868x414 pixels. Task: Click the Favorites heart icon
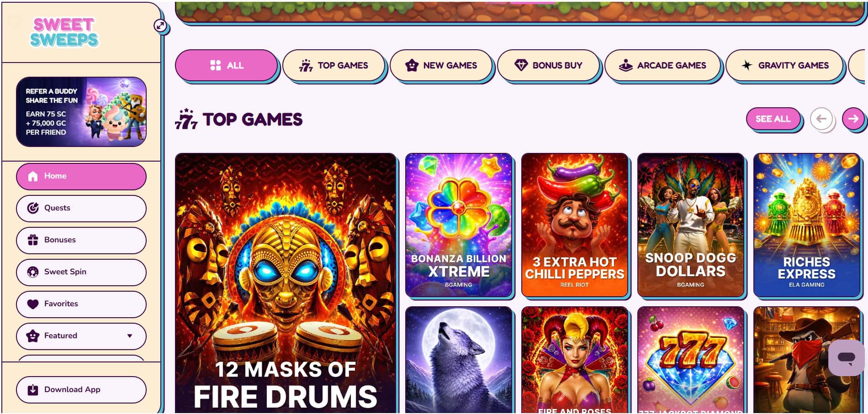33,304
